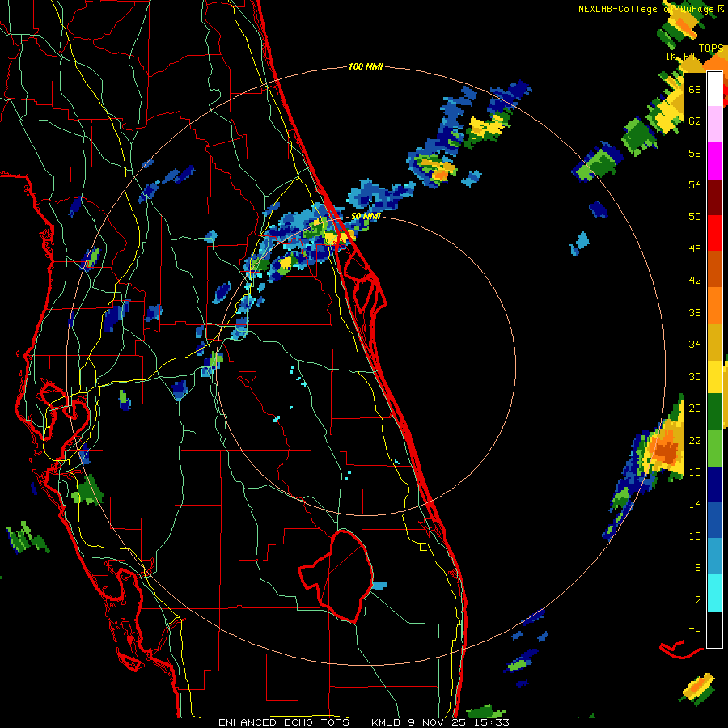The image size is (728, 728).
Task: Click the "TH" legend label
Action: 695,632
